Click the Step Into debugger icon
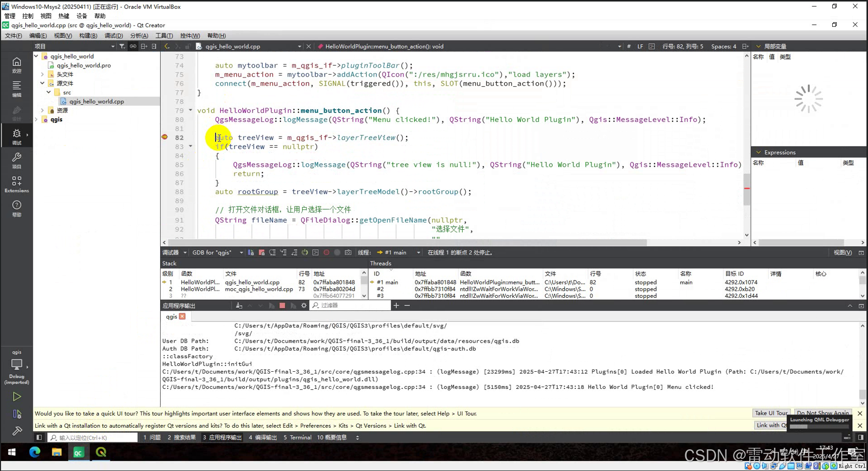 coord(283,252)
